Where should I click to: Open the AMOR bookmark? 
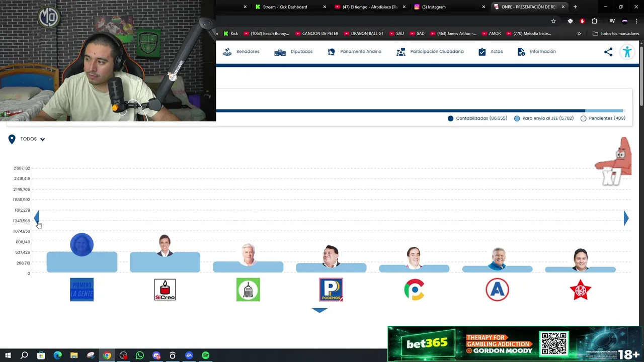pos(491,34)
